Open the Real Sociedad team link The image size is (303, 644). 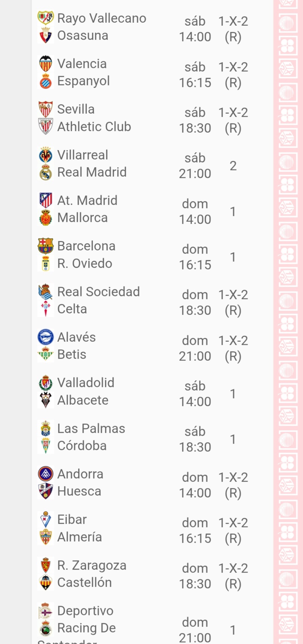click(x=98, y=292)
